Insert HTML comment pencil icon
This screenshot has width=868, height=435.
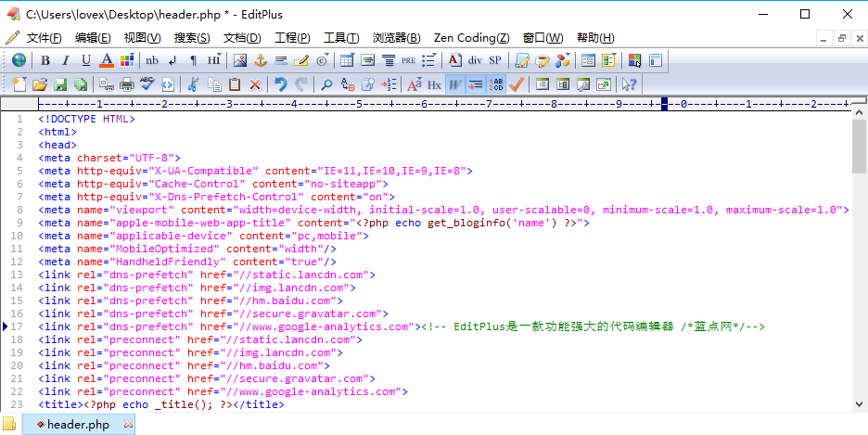[301, 59]
